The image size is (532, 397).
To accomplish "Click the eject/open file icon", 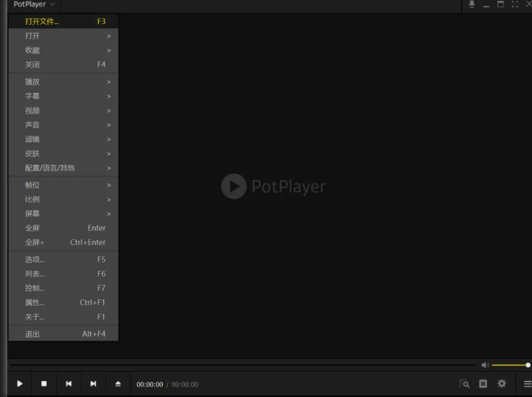I will (x=118, y=384).
